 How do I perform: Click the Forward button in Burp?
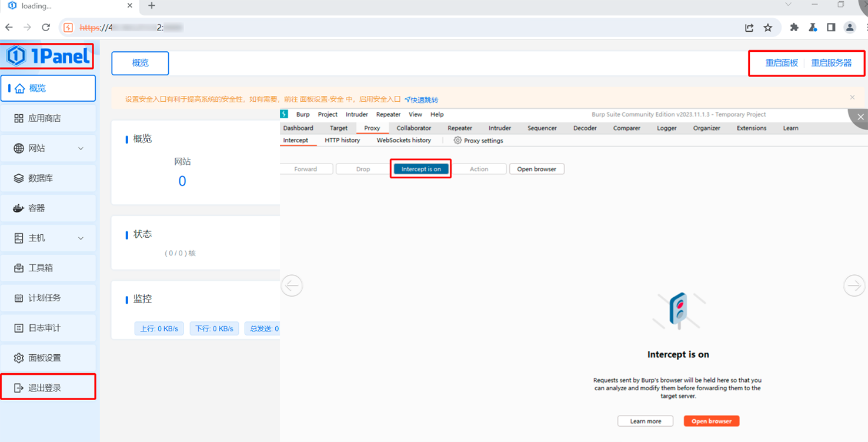[x=306, y=169]
